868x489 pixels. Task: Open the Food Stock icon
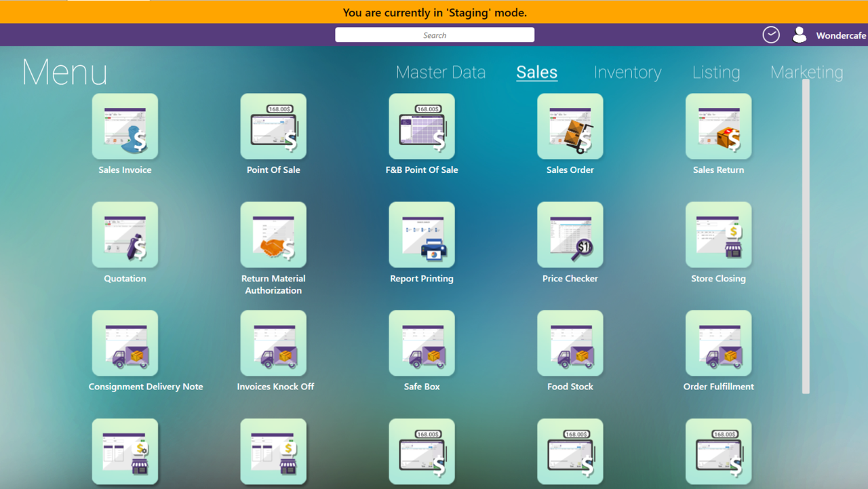570,343
